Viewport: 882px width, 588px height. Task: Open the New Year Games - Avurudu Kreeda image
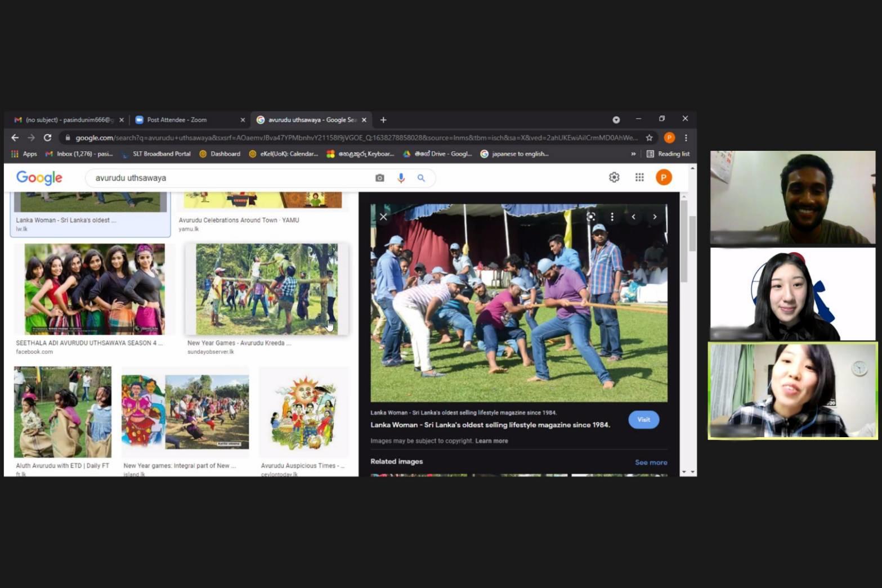tap(267, 289)
